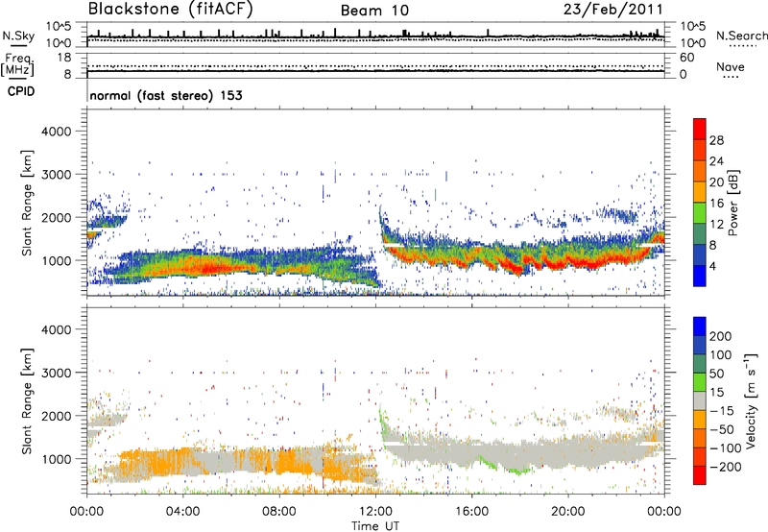Click the left '10^5' noise axis label
Viewport: 768px width, 532px height.
(59, 27)
